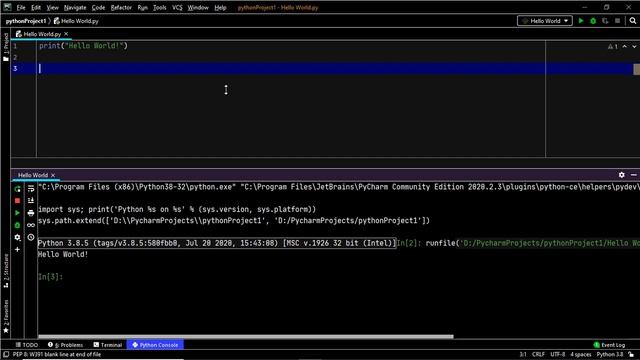This screenshot has width=640, height=360.
Task: Click the warning count indicator in editor
Action: 613,47
